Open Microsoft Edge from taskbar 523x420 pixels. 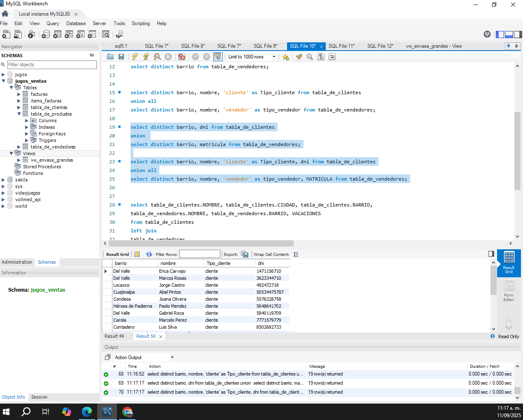(x=87, y=411)
